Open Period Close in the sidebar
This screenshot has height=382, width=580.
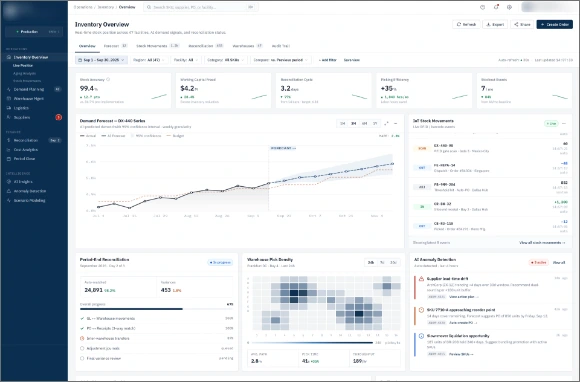pos(34,159)
